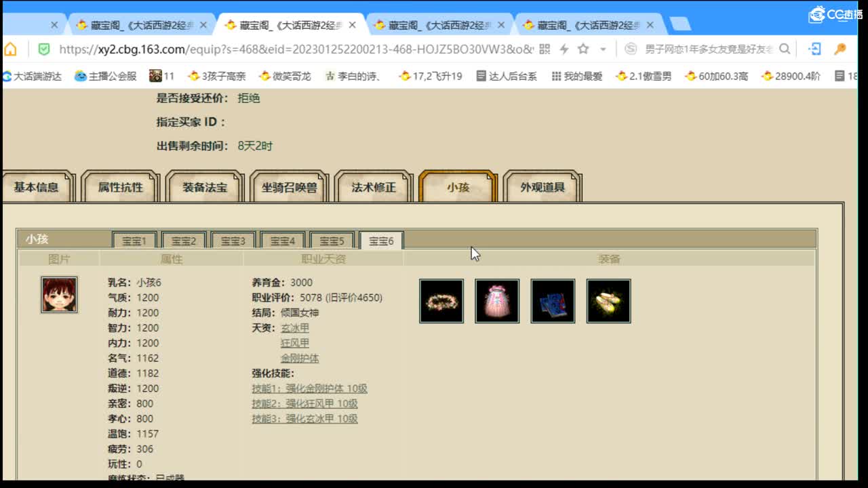Open the 17,2飞升19 bookmark
Viewport: 868px width, 488px height.
(431, 76)
